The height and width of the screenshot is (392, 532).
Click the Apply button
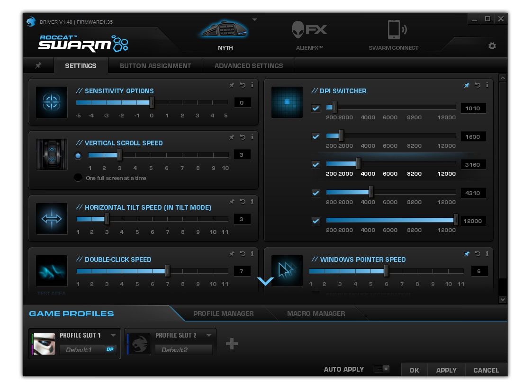click(446, 370)
